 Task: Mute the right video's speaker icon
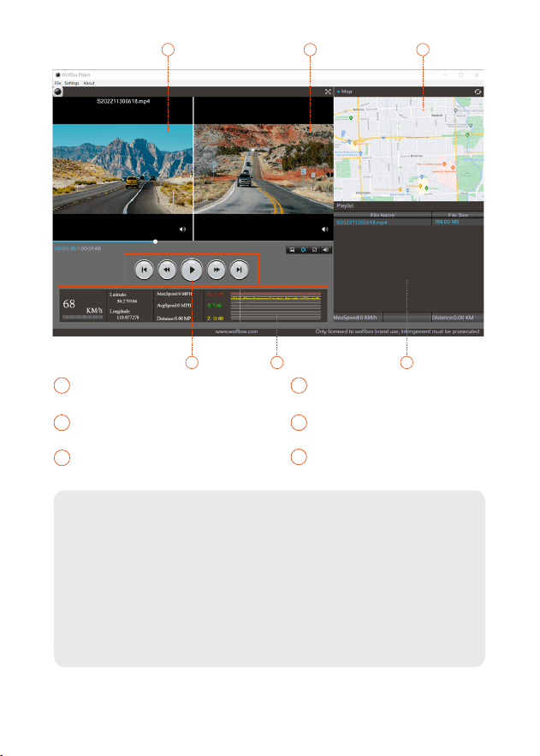[324, 229]
